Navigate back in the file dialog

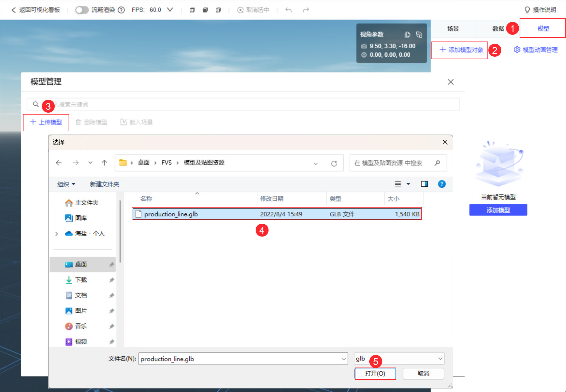click(59, 163)
